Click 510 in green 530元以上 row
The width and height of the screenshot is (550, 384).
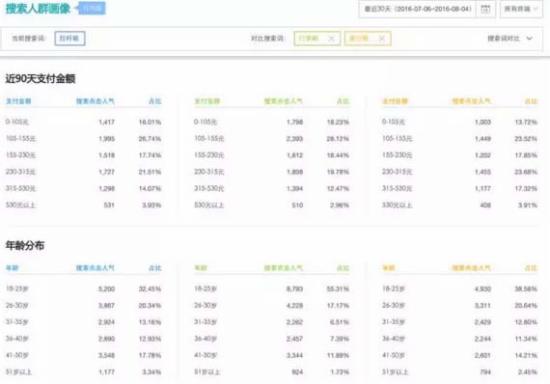[297, 205]
